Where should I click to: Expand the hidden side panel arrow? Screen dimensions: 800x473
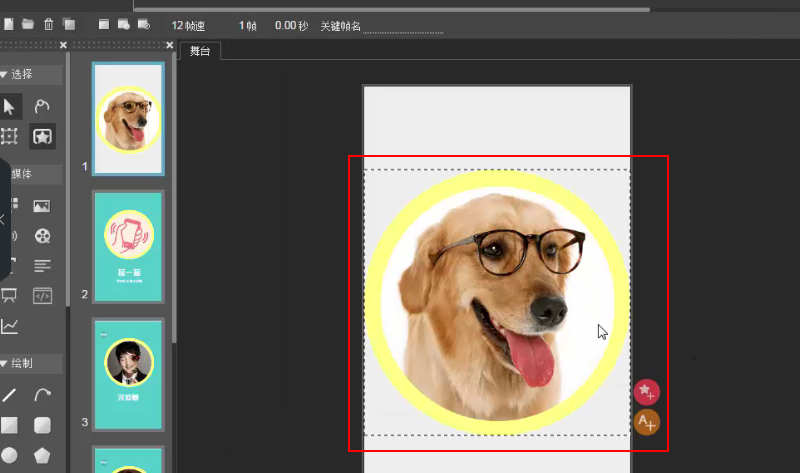point(3,219)
